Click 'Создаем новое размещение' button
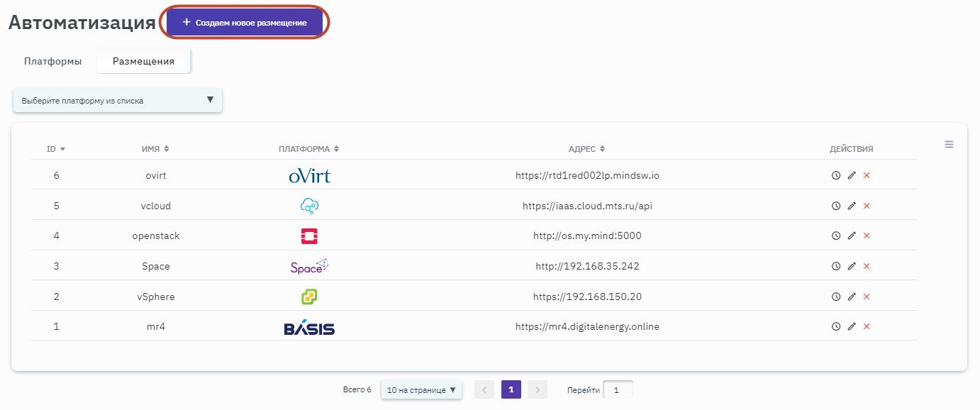Viewport: 980px width, 410px height. click(x=245, y=23)
